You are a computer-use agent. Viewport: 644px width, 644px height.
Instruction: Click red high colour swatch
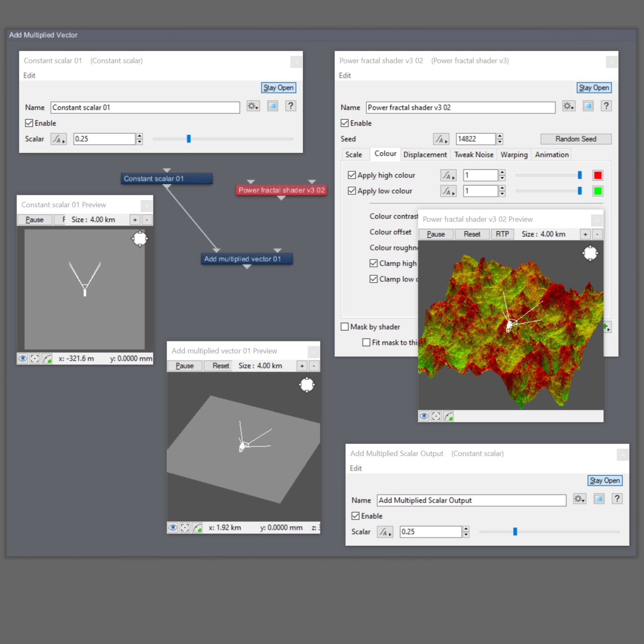pyautogui.click(x=598, y=175)
